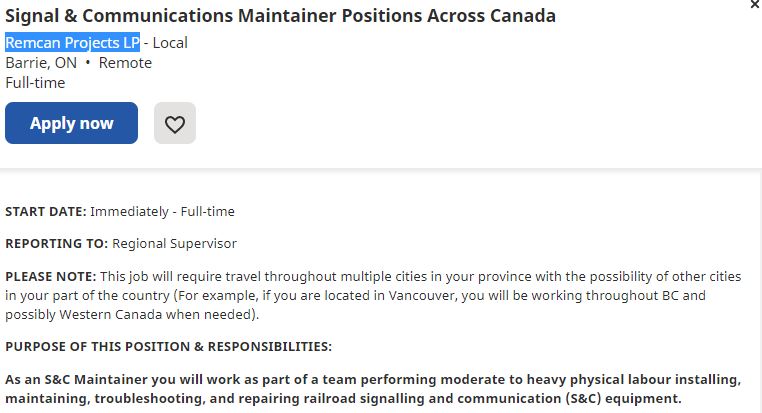Open the Remcan Projects LP company link
762x413 pixels.
coord(72,42)
